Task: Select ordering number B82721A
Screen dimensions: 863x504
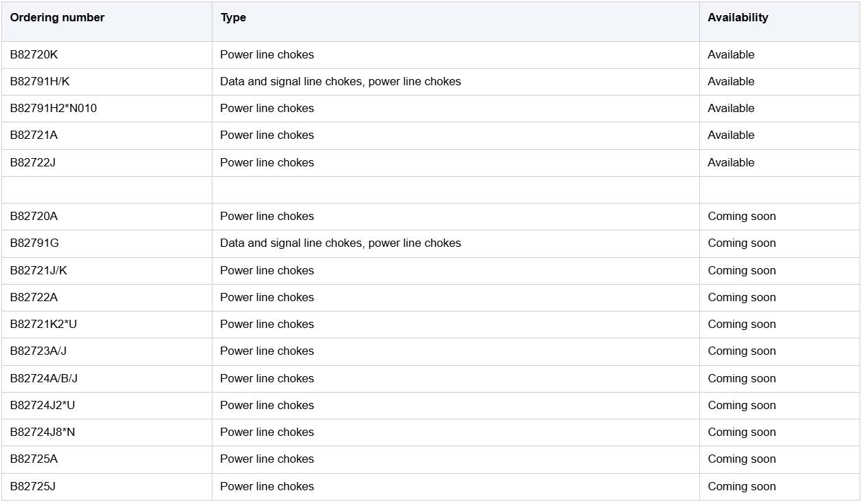Action: coord(34,135)
